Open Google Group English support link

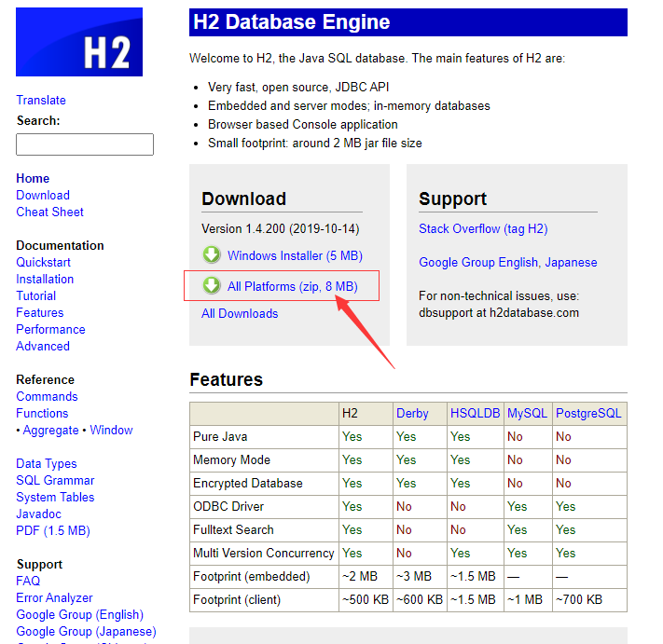coord(478,263)
